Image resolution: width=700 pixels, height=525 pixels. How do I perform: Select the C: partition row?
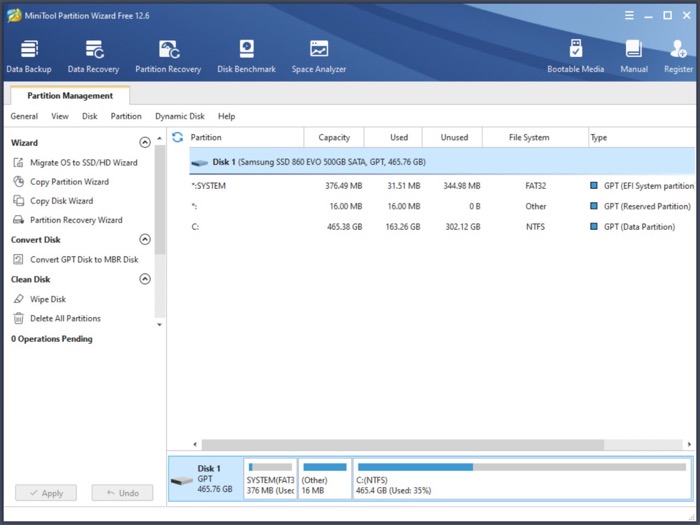(442, 227)
